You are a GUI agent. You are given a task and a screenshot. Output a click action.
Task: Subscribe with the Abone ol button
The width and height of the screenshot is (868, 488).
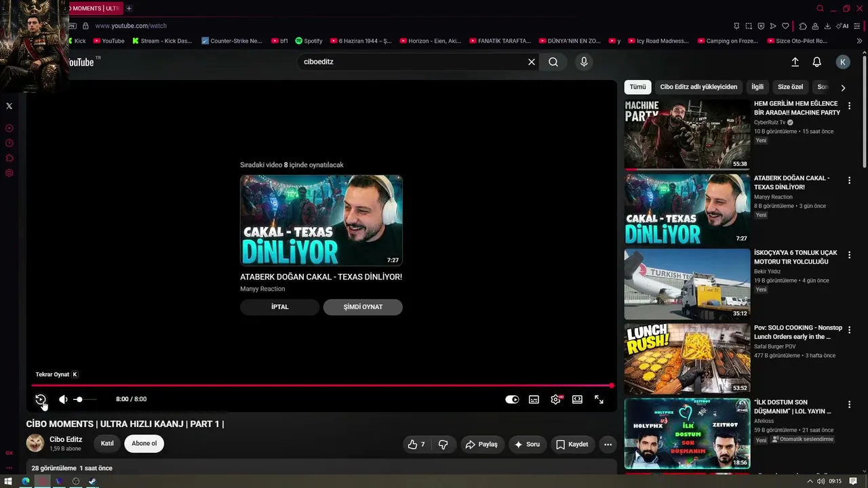pos(144,444)
